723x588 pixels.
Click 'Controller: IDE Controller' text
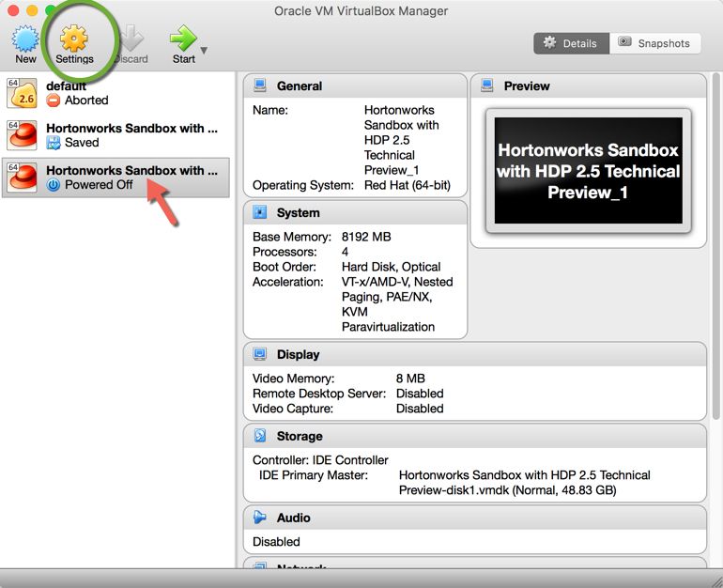click(x=320, y=460)
